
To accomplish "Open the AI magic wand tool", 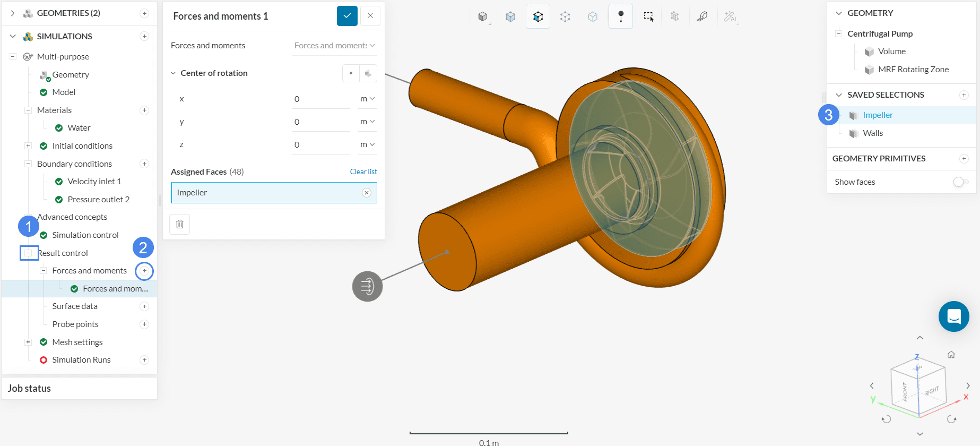I will [730, 16].
